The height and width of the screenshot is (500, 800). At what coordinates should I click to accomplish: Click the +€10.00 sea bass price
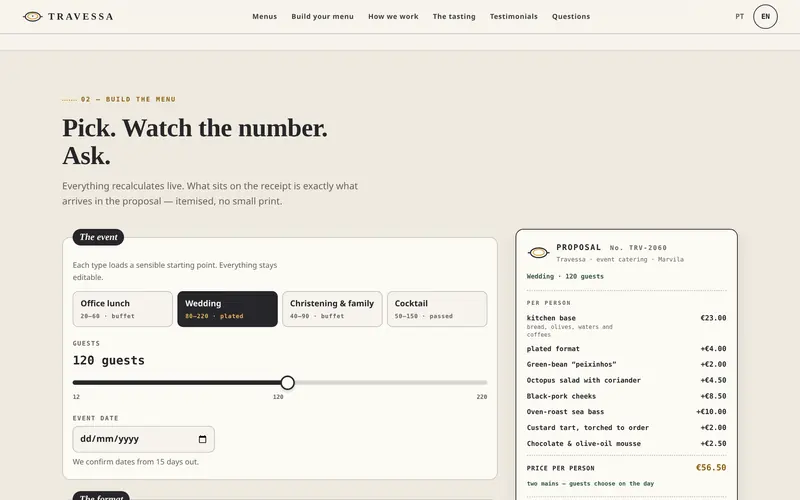pyautogui.click(x=711, y=412)
